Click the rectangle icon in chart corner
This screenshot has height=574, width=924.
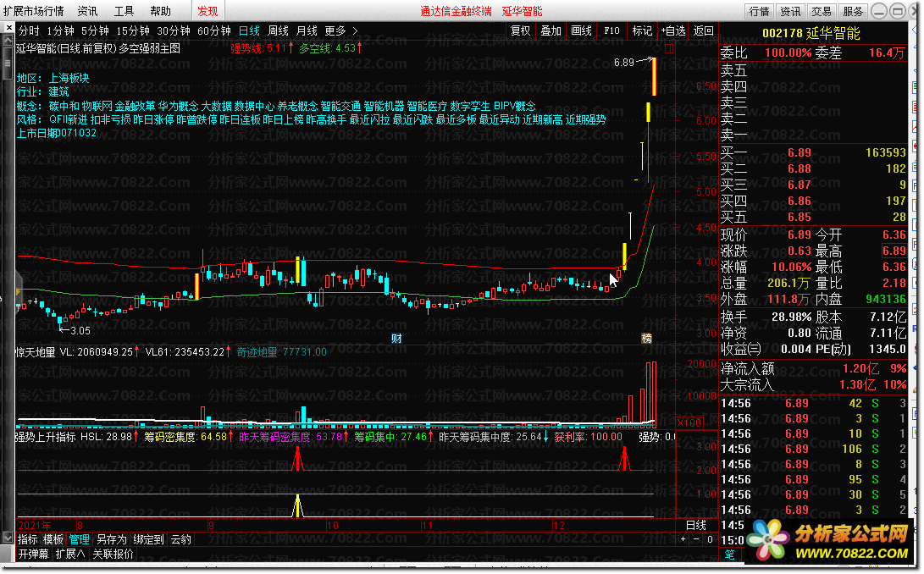pyautogui.click(x=669, y=48)
